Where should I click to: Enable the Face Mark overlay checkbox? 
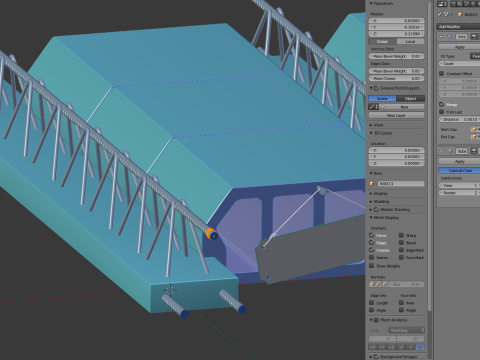401,257
